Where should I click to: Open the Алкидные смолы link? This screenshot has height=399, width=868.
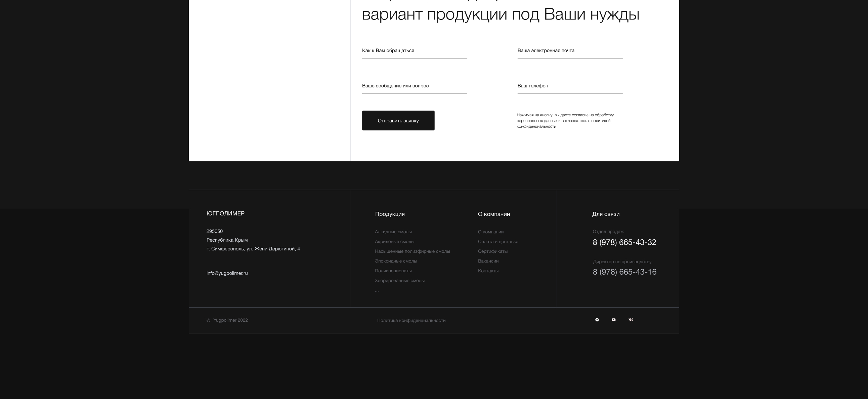[393, 232]
